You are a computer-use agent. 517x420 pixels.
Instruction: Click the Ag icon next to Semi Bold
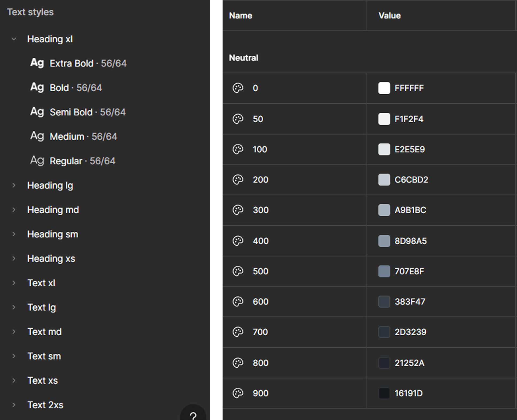pos(37,112)
